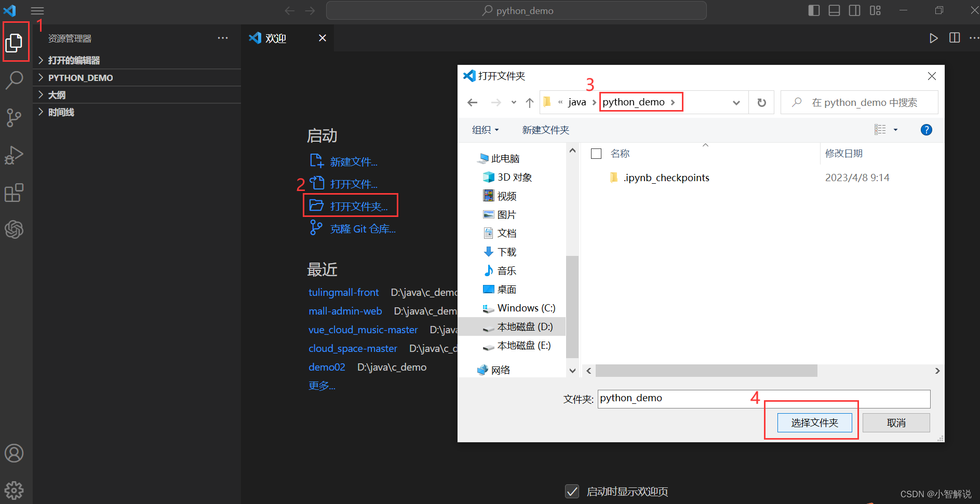Select the .ipynb_checkpoints folder
980x504 pixels.
tap(666, 178)
